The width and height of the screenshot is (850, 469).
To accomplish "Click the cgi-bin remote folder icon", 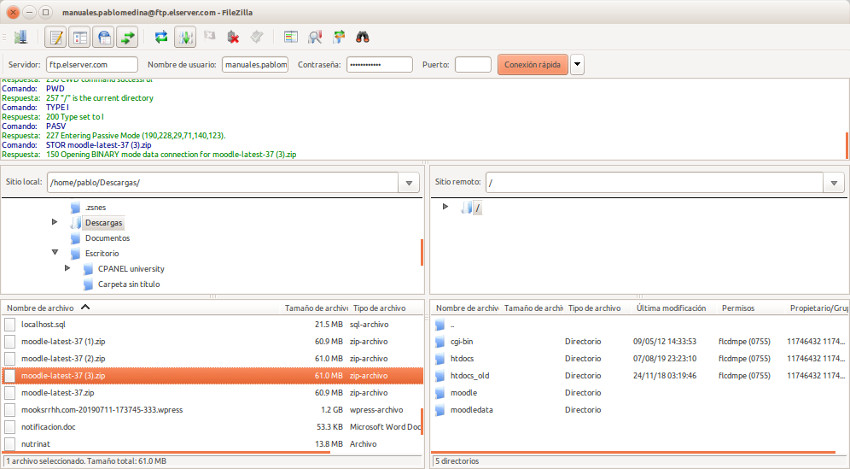I will [x=440, y=342].
